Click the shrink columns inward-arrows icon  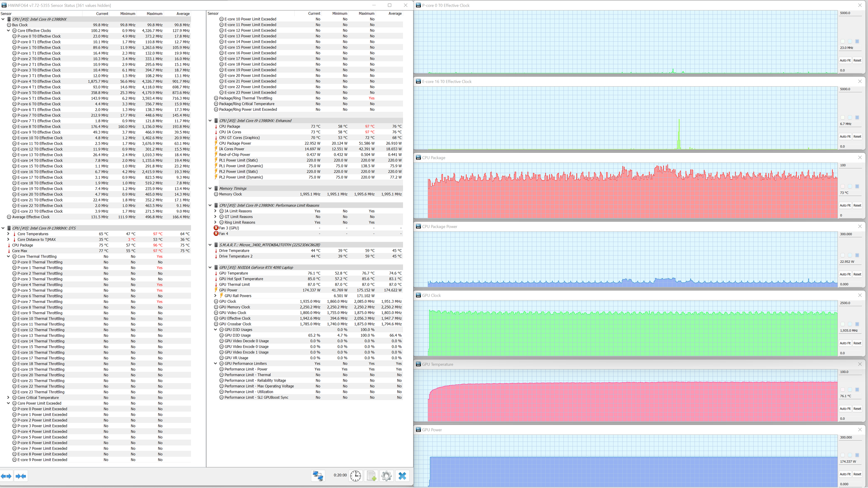[21, 476]
